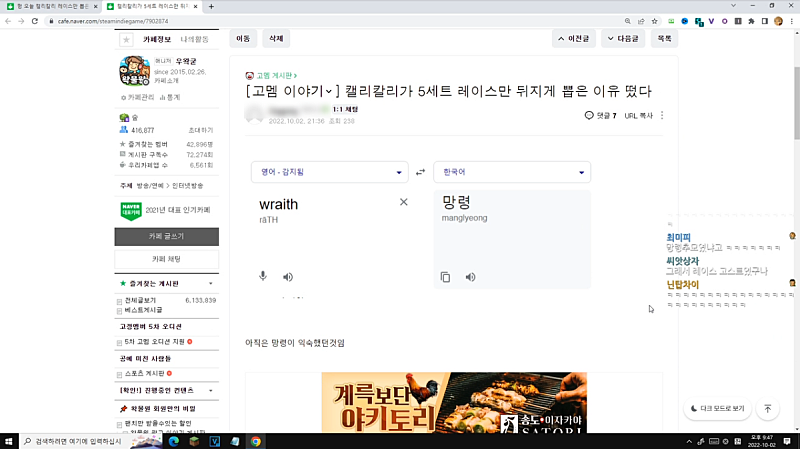Bookmark this page with the star icon

(654, 21)
